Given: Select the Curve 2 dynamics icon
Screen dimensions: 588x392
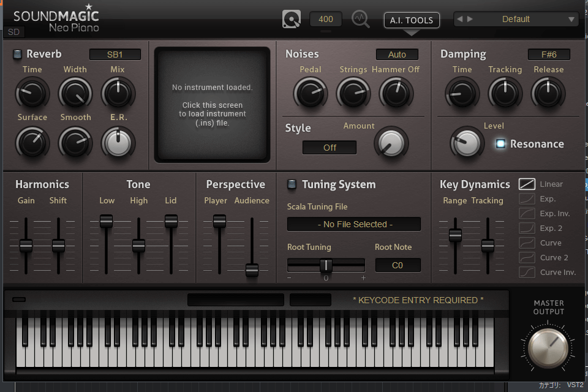Looking at the screenshot, I should [x=527, y=258].
